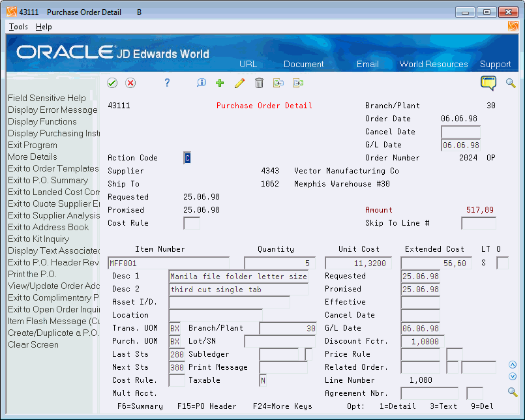Viewport: 525px width, 420px height.
Task: Open the Help menu
Action: click(44, 27)
